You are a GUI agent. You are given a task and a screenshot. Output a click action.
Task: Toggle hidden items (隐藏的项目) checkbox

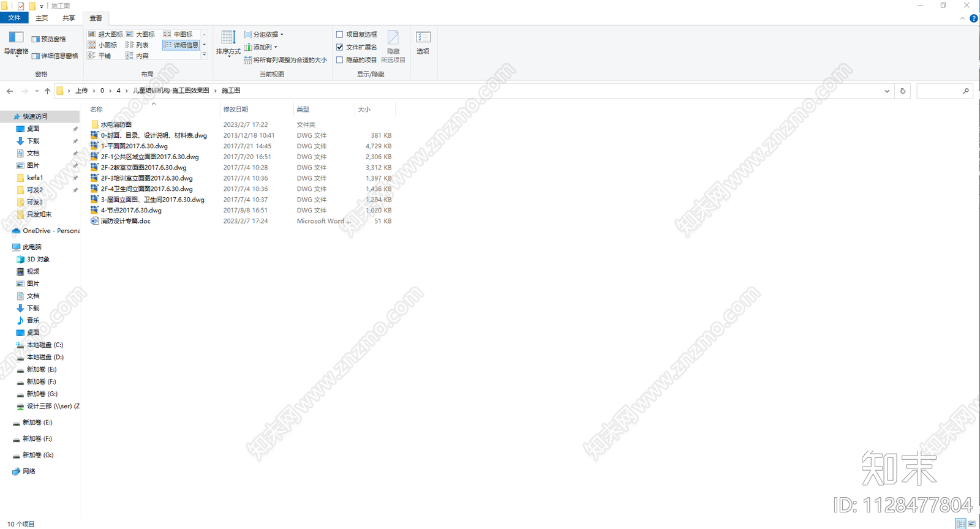point(356,60)
